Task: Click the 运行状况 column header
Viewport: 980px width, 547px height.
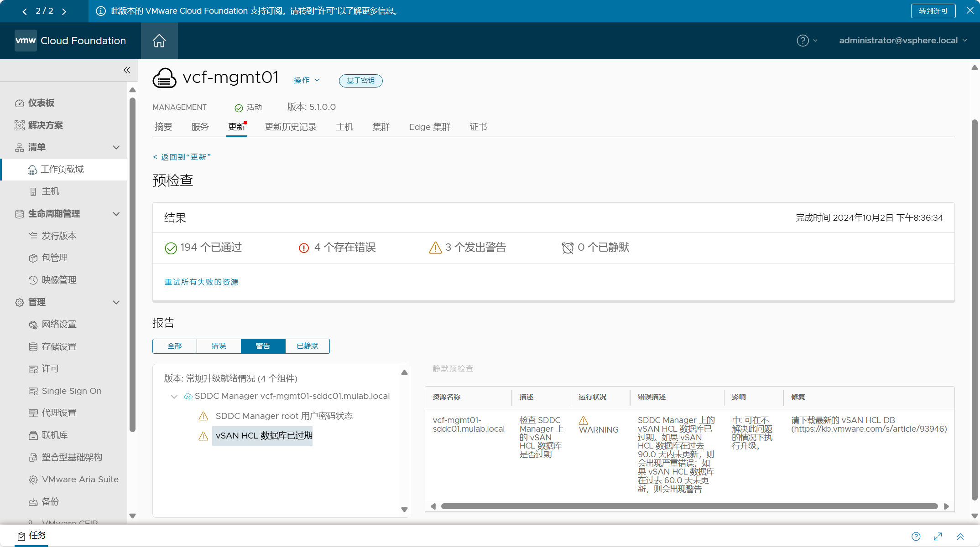Action: click(x=592, y=397)
